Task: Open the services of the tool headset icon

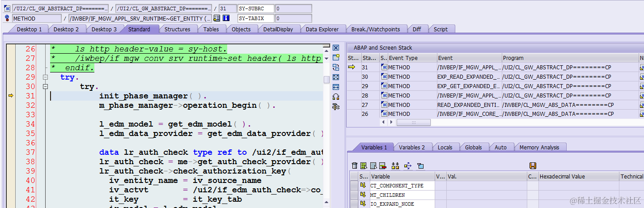Action: click(x=336, y=97)
